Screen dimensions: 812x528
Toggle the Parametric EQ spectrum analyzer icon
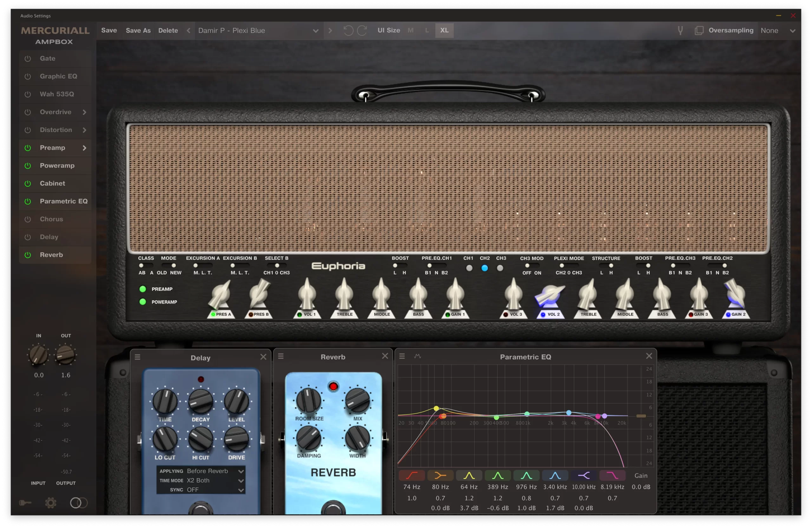tap(417, 356)
